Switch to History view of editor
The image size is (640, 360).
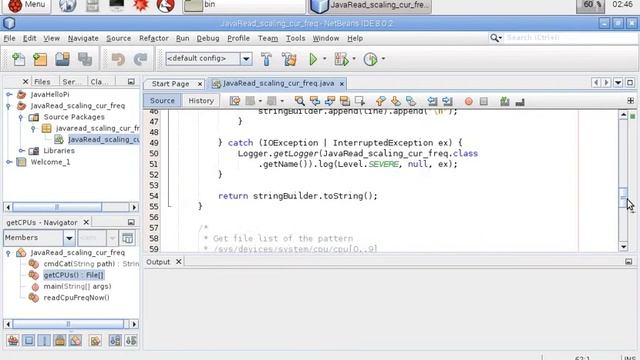click(x=201, y=101)
